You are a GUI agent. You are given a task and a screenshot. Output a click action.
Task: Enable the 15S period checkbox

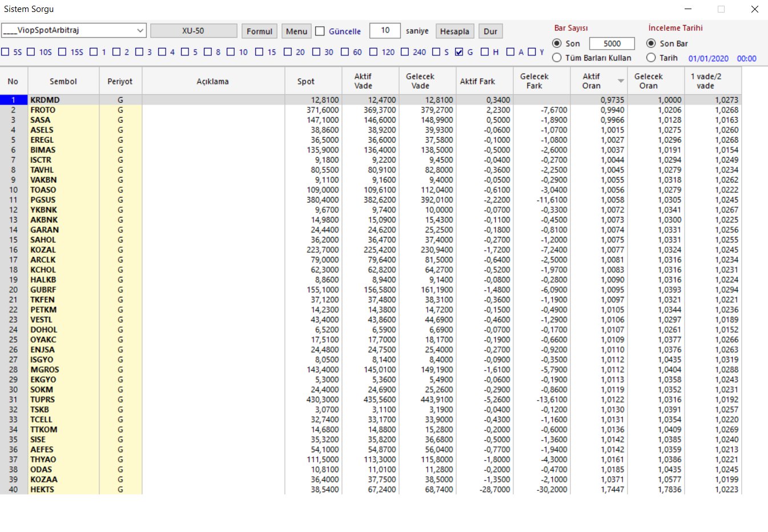tap(62, 52)
